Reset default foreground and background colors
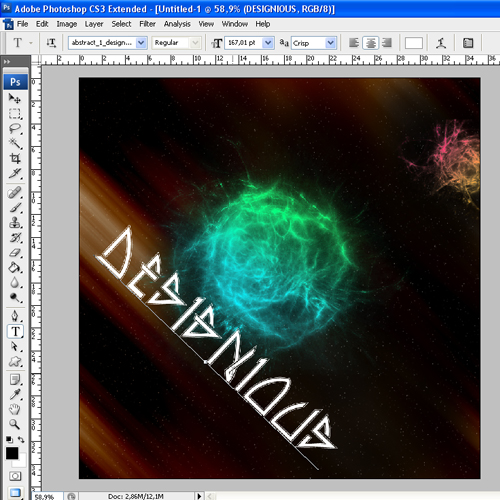Screen dimensions: 500x500 [9, 440]
